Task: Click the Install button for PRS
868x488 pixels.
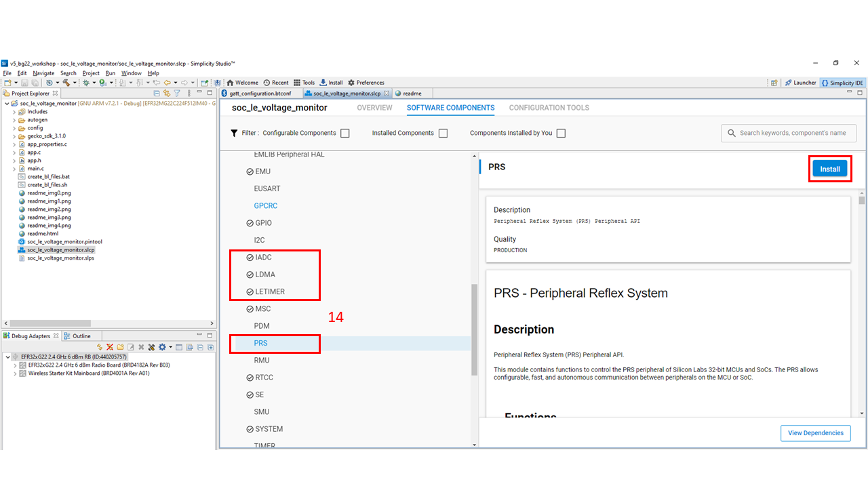Action: pyautogui.click(x=830, y=169)
